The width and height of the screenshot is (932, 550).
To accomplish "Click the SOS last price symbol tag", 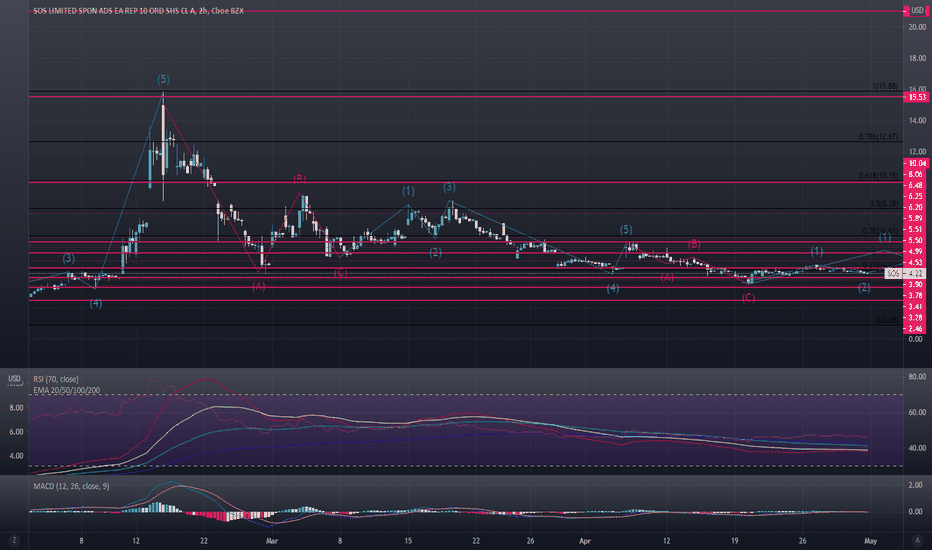I will point(893,274).
